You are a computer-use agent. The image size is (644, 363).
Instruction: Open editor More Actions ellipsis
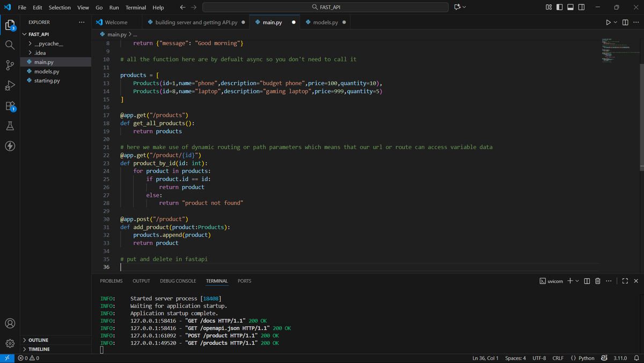point(636,22)
